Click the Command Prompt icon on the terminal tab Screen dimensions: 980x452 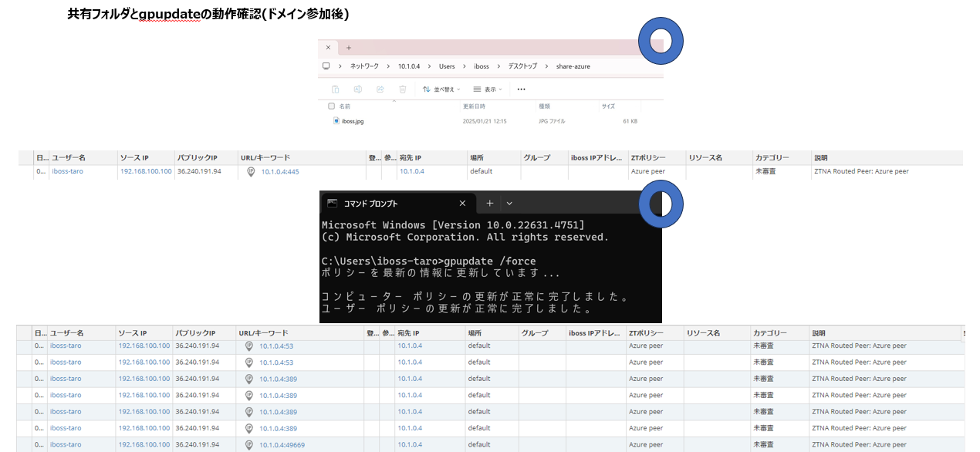point(332,204)
